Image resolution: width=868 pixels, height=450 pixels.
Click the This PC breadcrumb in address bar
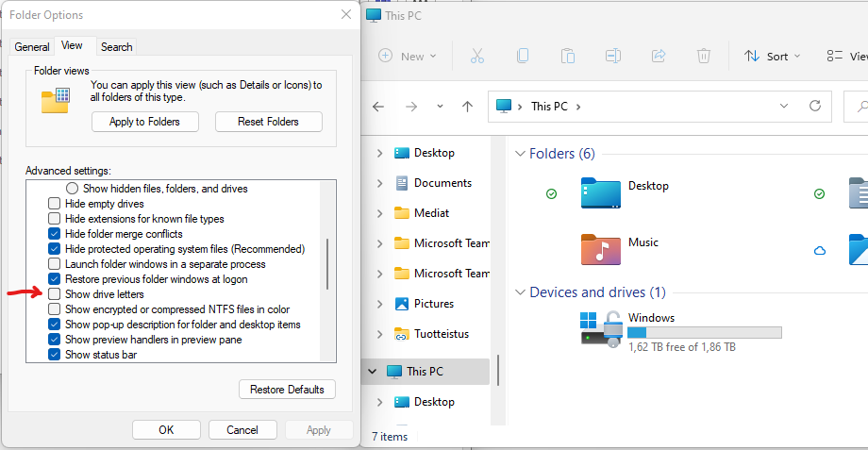549,107
